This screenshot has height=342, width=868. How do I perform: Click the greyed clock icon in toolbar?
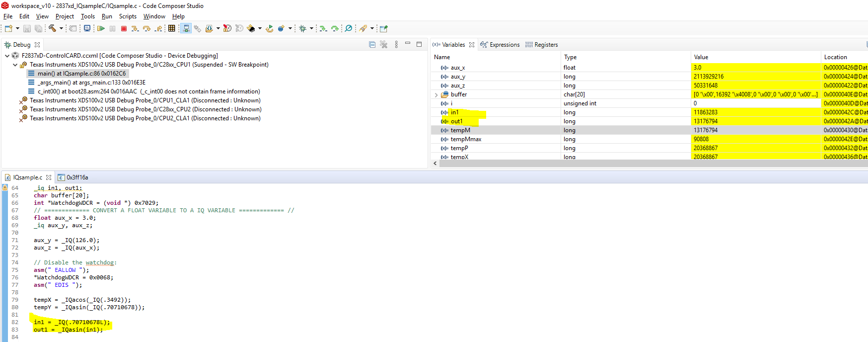[x=239, y=28]
